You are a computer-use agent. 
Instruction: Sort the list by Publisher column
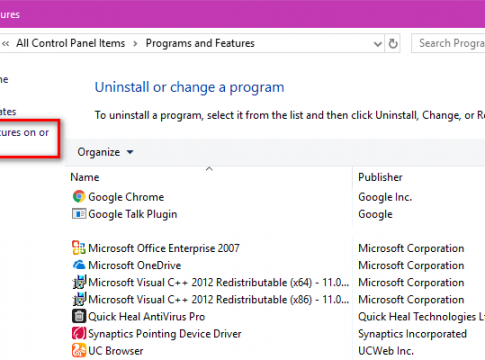click(x=380, y=177)
